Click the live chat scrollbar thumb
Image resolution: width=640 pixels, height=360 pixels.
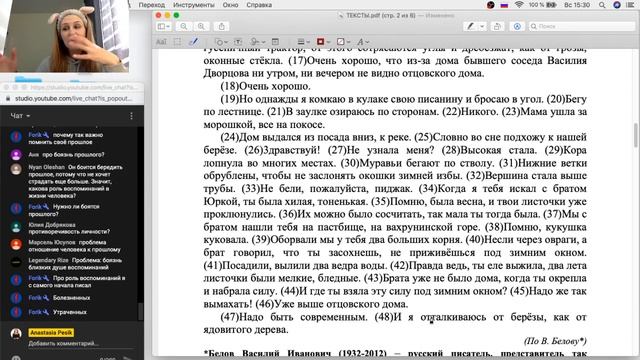tap(141, 311)
